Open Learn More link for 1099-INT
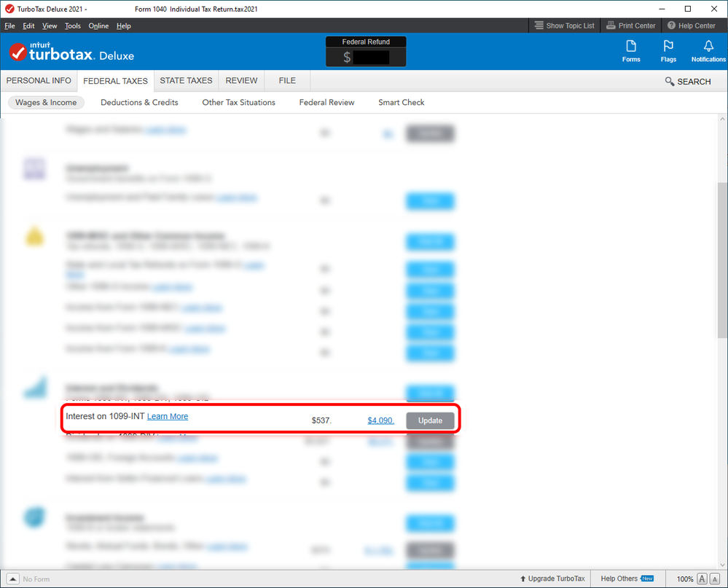 click(168, 416)
